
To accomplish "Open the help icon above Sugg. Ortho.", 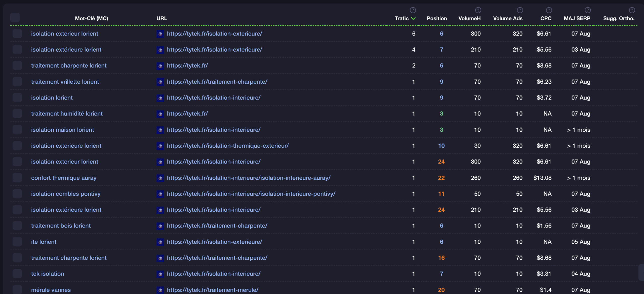I will [x=632, y=10].
